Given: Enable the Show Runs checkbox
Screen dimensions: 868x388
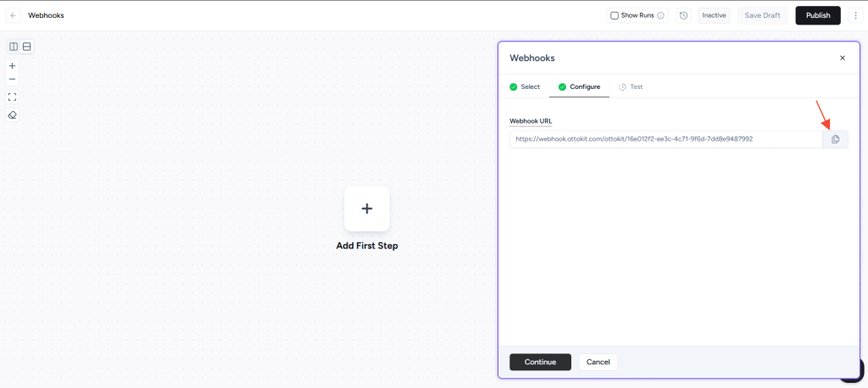Looking at the screenshot, I should coord(615,15).
